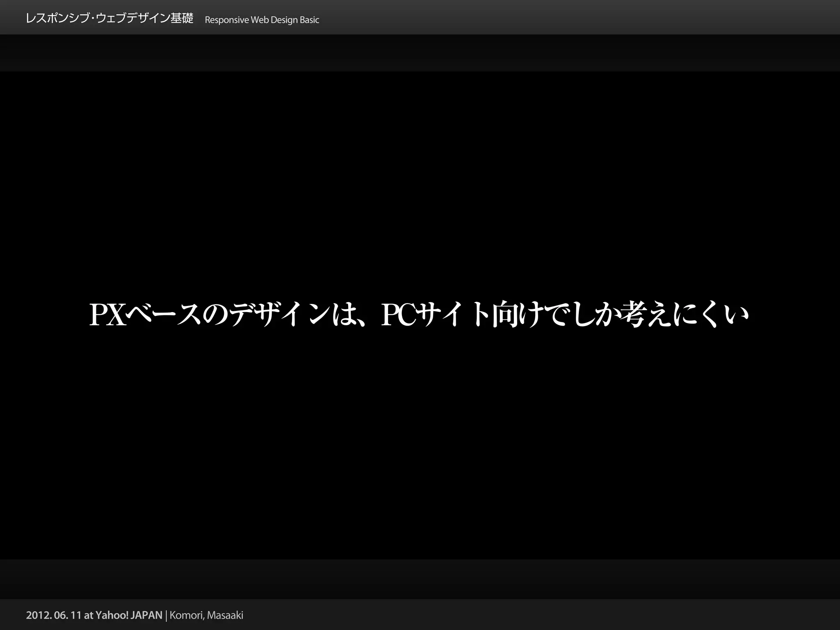Click the footer text 2012. 06. 11 at Yahoo! JAPAN
The width and height of the screenshot is (840, 630).
coord(94,615)
